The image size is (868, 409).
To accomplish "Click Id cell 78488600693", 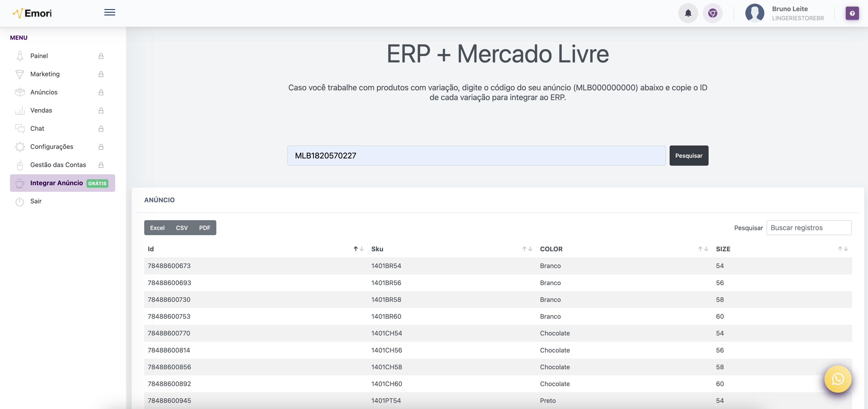I will coord(169,283).
